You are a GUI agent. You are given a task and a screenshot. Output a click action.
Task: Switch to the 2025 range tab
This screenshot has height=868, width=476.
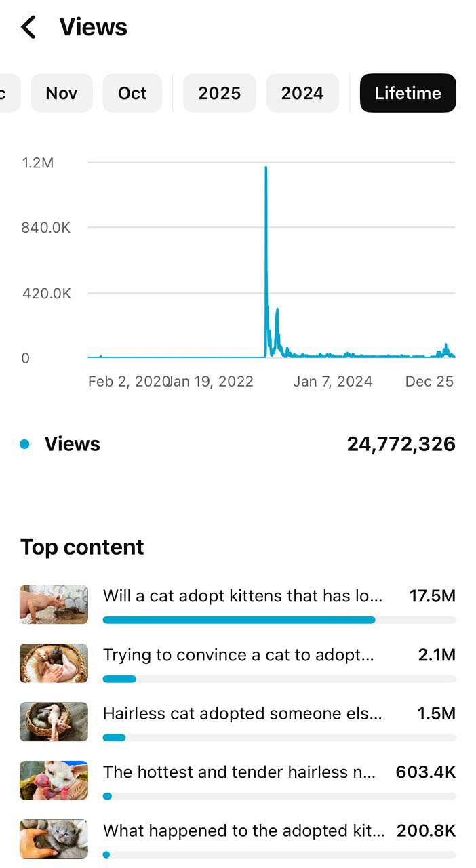pyautogui.click(x=220, y=93)
